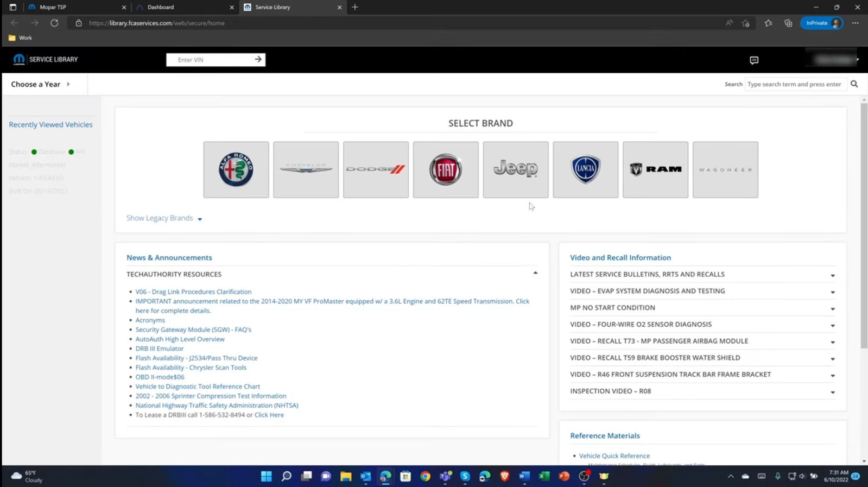Open Flash Availability Chrysler Scan Tools
The image size is (868, 487).
(191, 368)
